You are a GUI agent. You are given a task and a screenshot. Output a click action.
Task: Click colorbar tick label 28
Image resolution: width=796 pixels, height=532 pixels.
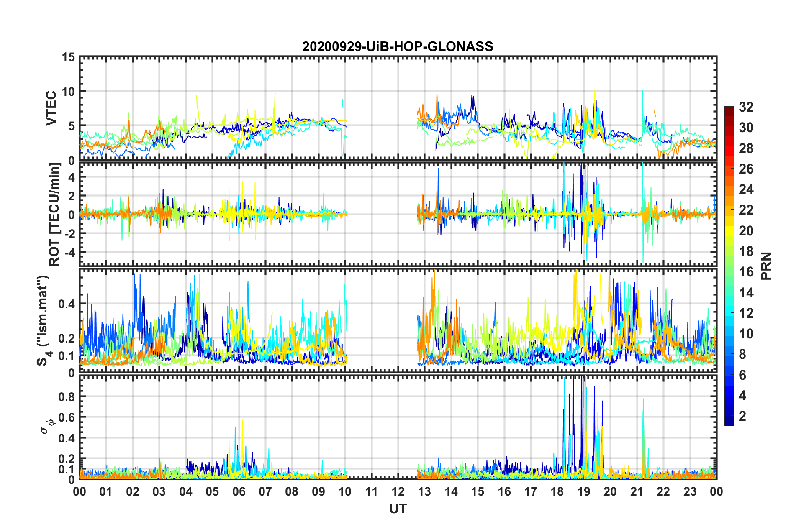click(746, 148)
